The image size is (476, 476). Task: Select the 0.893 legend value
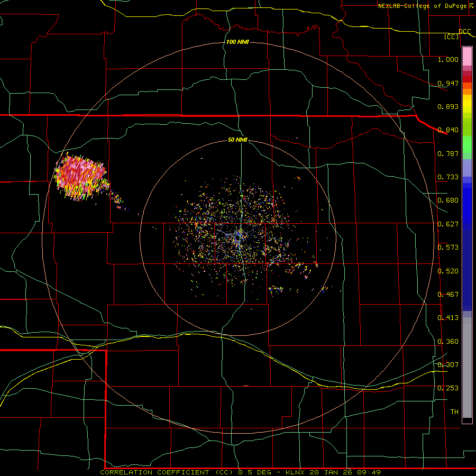448,106
